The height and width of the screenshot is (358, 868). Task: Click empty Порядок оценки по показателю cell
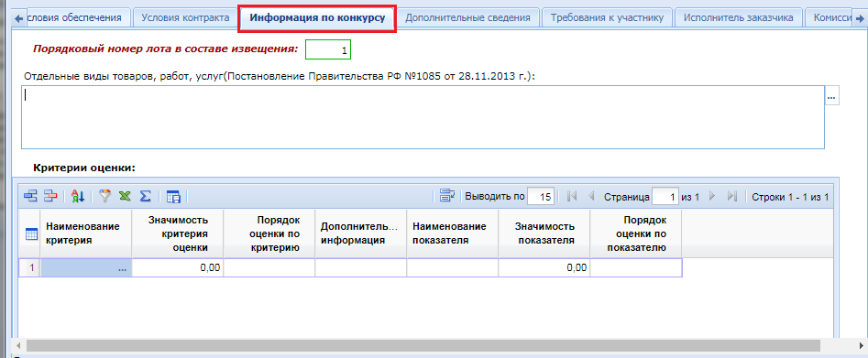pyautogui.click(x=636, y=267)
